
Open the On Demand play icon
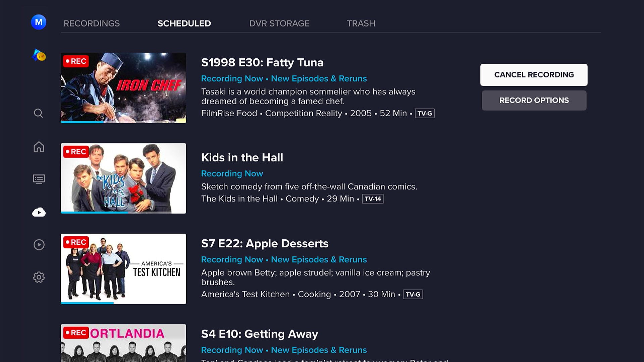pyautogui.click(x=39, y=245)
